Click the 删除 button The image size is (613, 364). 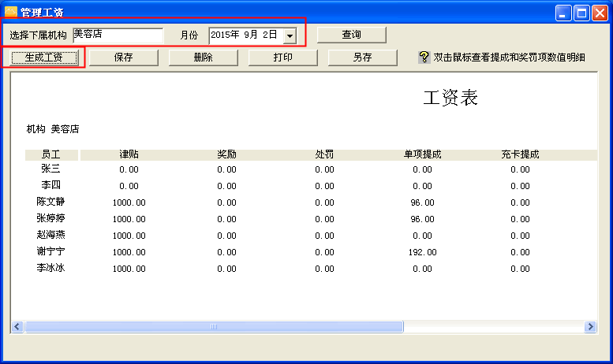pyautogui.click(x=204, y=58)
